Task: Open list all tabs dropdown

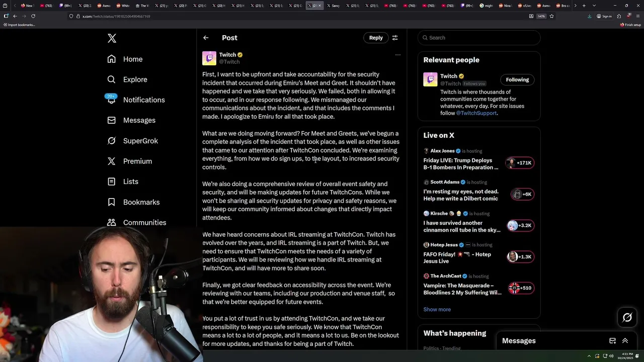Action: click(594, 6)
